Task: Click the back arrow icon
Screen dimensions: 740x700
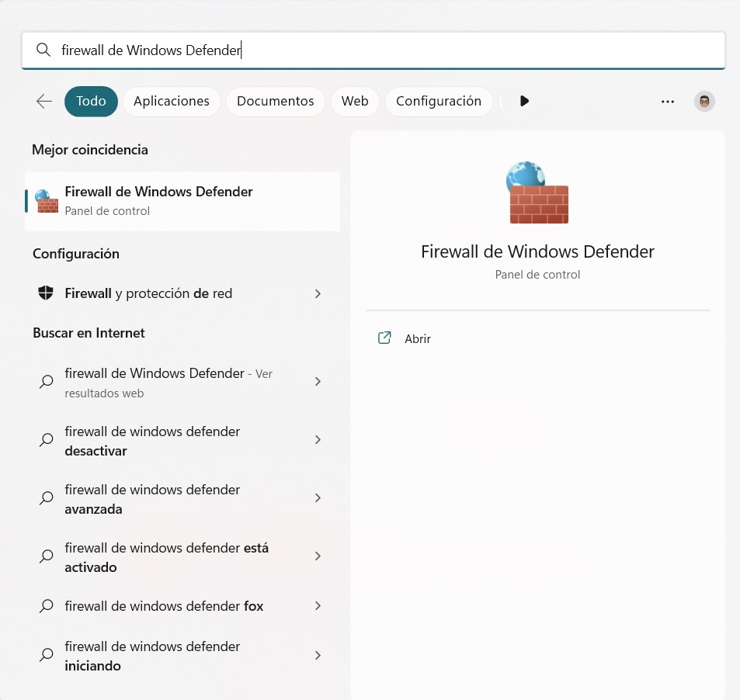Action: (44, 102)
